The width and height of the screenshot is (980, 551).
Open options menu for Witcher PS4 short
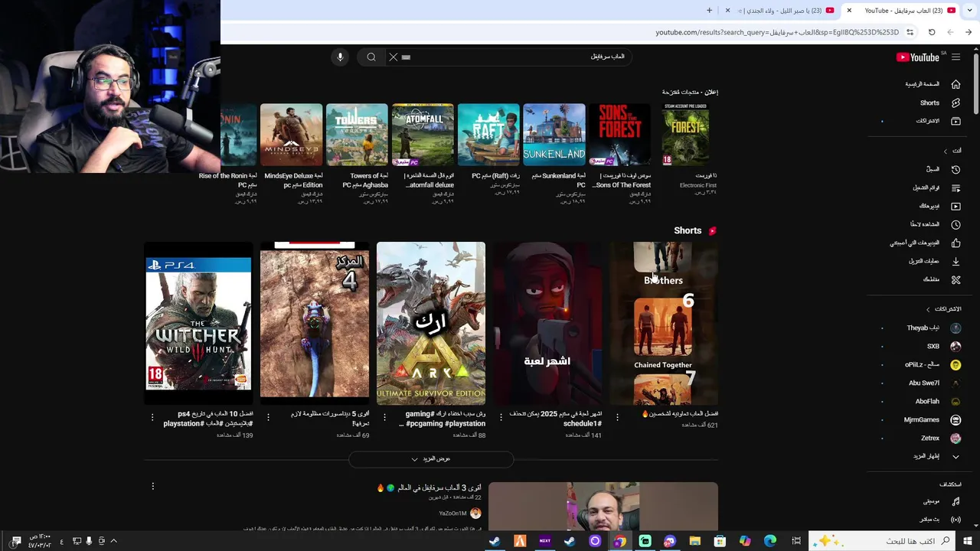point(152,417)
